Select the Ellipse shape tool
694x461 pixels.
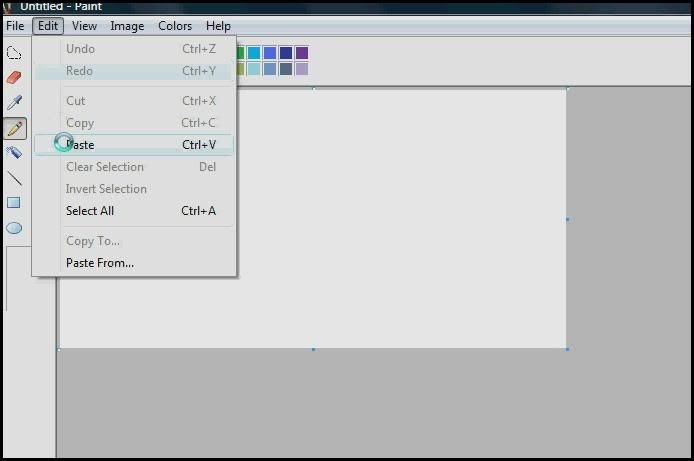(14, 228)
